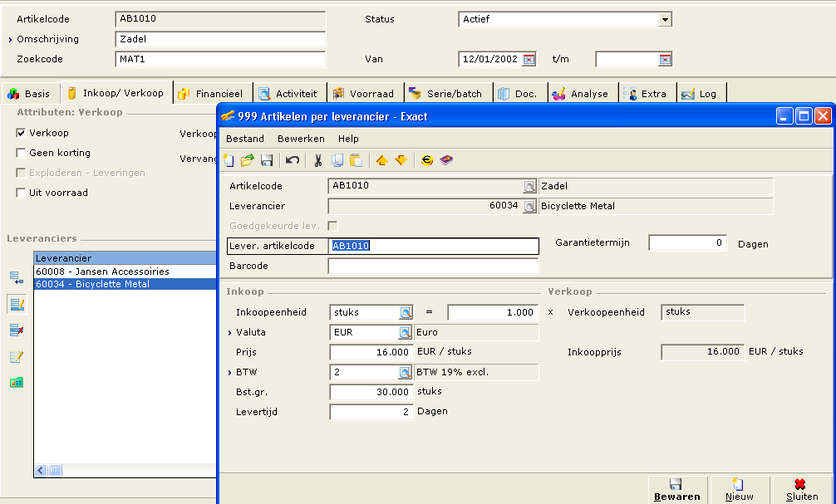Select supplier 60034 - Bicyclette Metal
Viewport: 836px width, 504px height.
[125, 284]
